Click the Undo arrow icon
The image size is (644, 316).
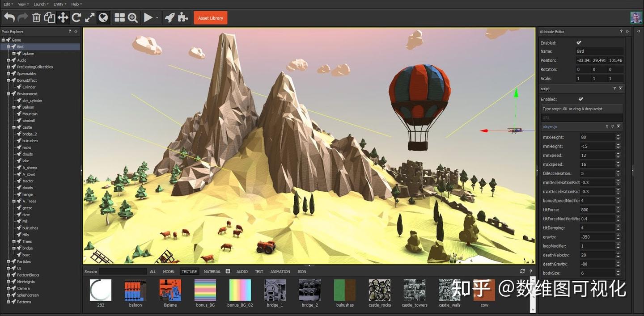9,17
